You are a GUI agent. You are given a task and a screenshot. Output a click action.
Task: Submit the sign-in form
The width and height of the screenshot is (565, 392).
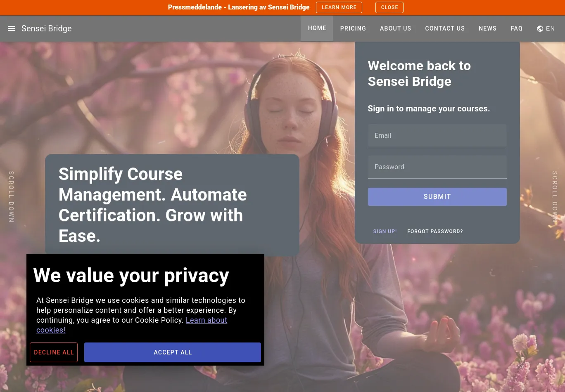437,197
